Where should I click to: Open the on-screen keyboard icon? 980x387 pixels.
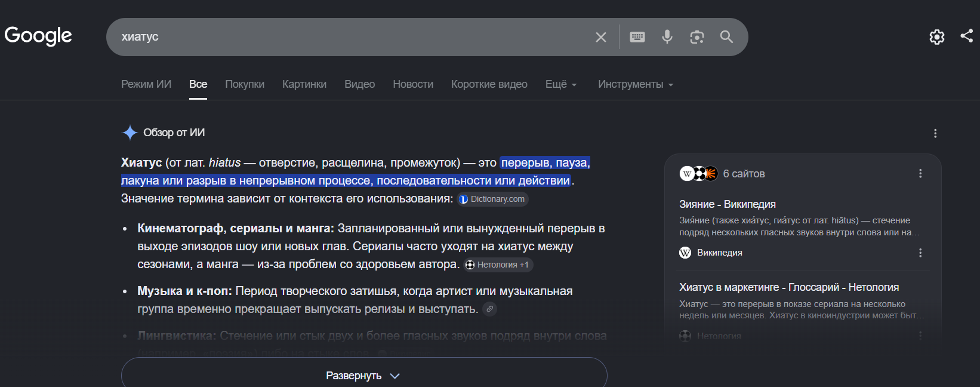[x=637, y=37]
